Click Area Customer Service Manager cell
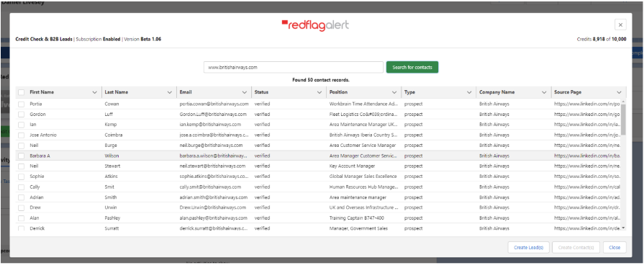Image resolution: width=644 pixels, height=268 pixels. pyautogui.click(x=363, y=145)
